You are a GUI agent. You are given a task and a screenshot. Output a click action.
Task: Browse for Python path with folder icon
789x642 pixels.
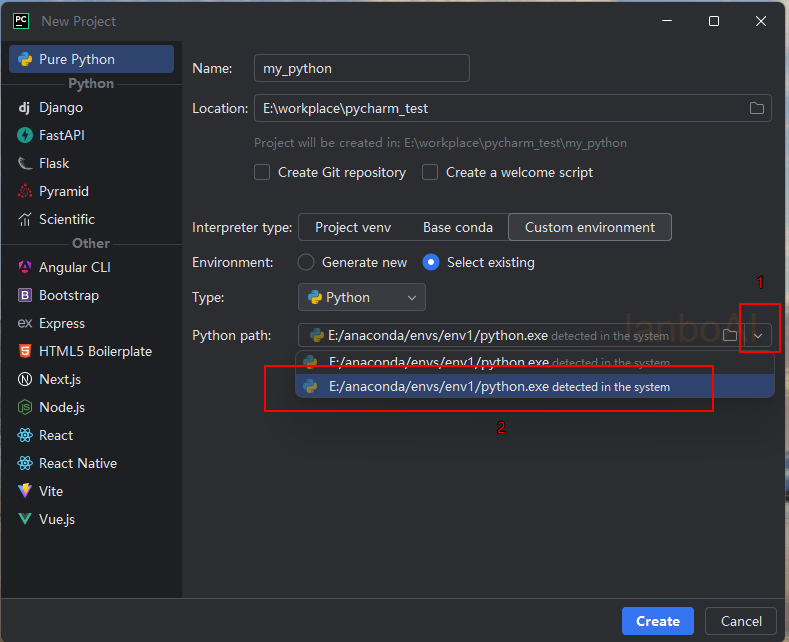(x=730, y=335)
